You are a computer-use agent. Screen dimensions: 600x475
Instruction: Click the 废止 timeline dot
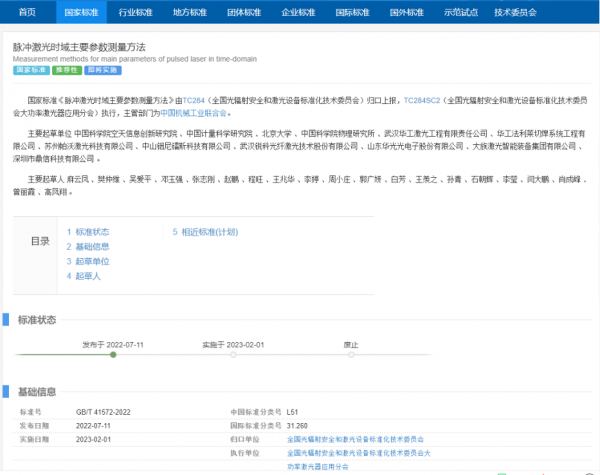point(351,354)
